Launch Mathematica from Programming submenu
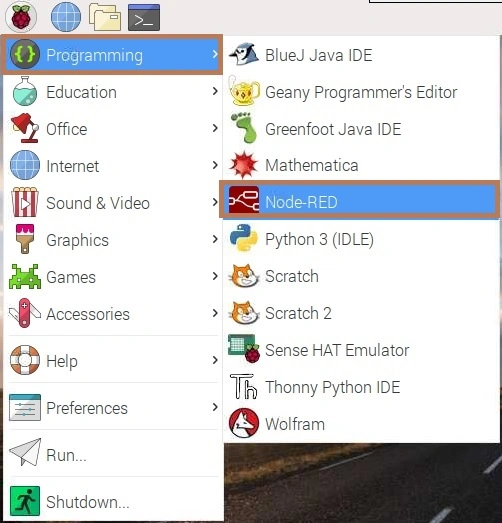The image size is (502, 523). 361,165
